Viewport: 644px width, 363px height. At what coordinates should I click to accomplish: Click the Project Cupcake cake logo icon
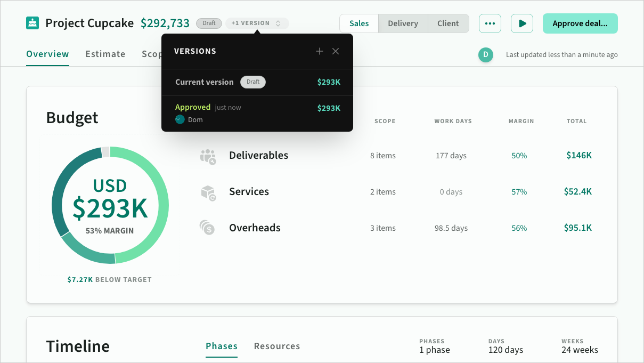[x=32, y=23]
